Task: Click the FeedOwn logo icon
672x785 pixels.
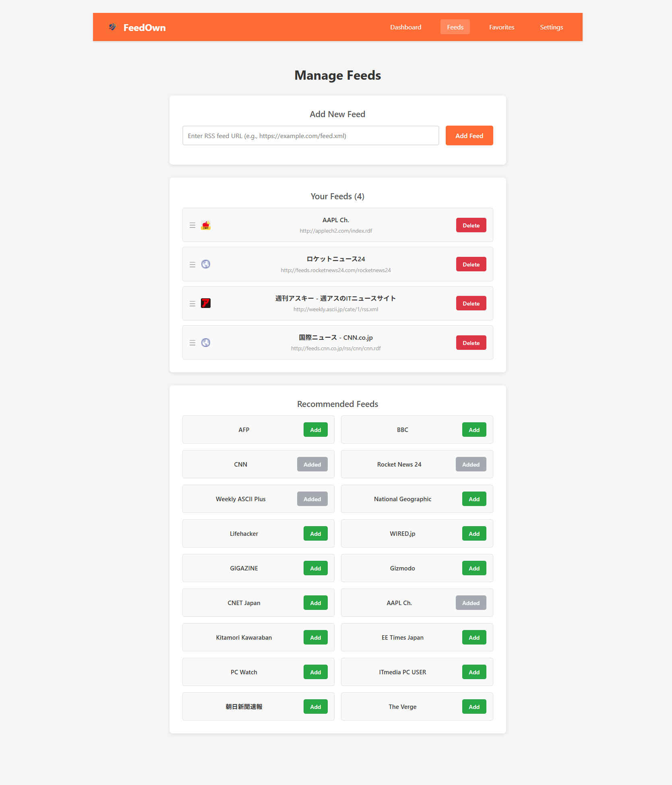Action: (112, 27)
